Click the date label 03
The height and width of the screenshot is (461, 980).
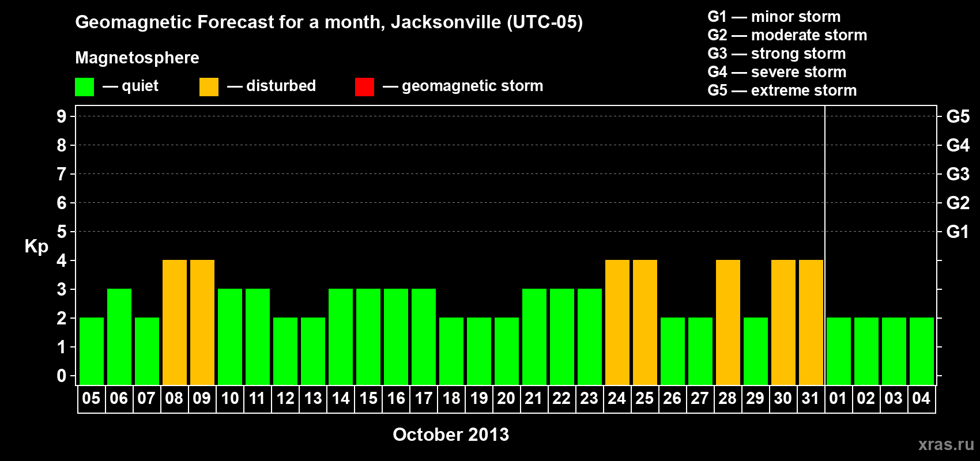click(x=894, y=399)
